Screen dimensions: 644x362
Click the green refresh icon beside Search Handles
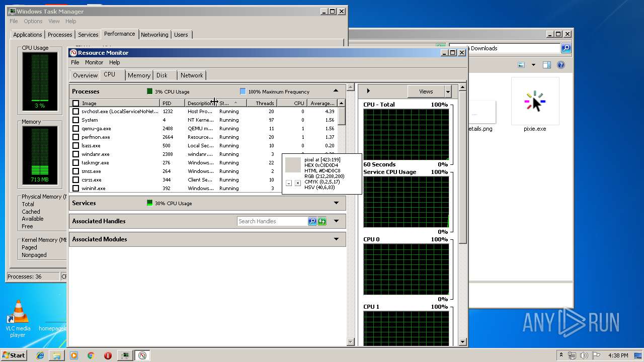coord(322,221)
